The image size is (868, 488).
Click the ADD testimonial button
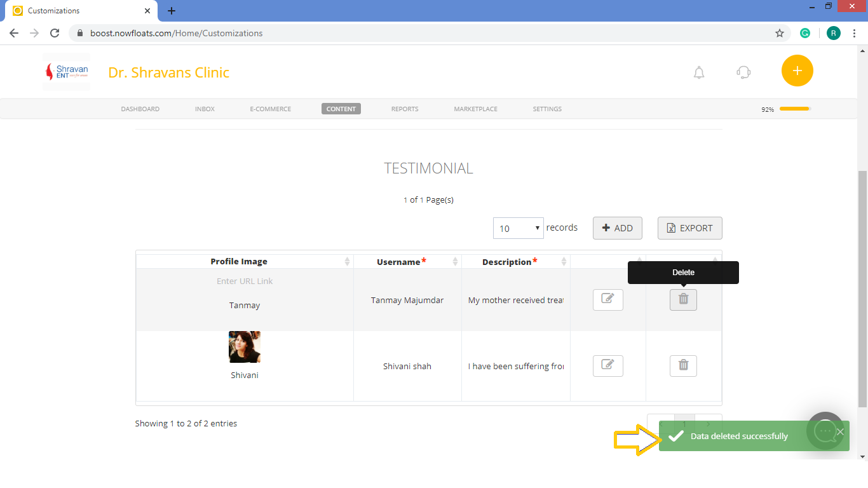618,228
